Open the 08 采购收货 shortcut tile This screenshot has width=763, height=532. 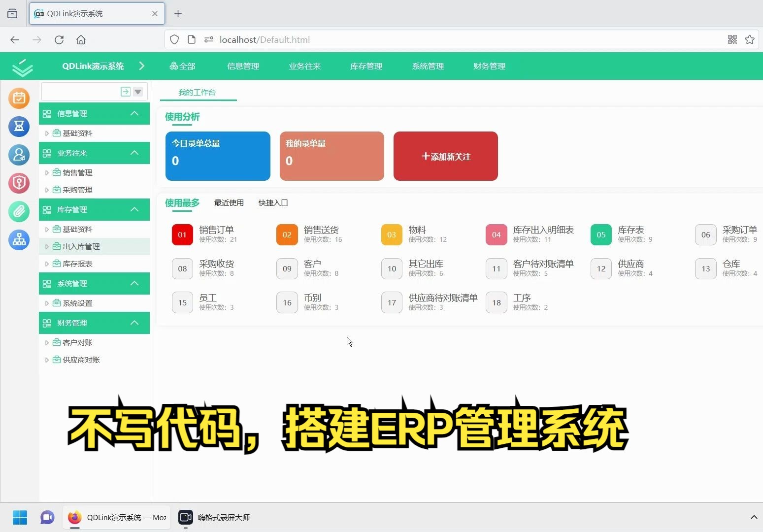click(x=203, y=268)
